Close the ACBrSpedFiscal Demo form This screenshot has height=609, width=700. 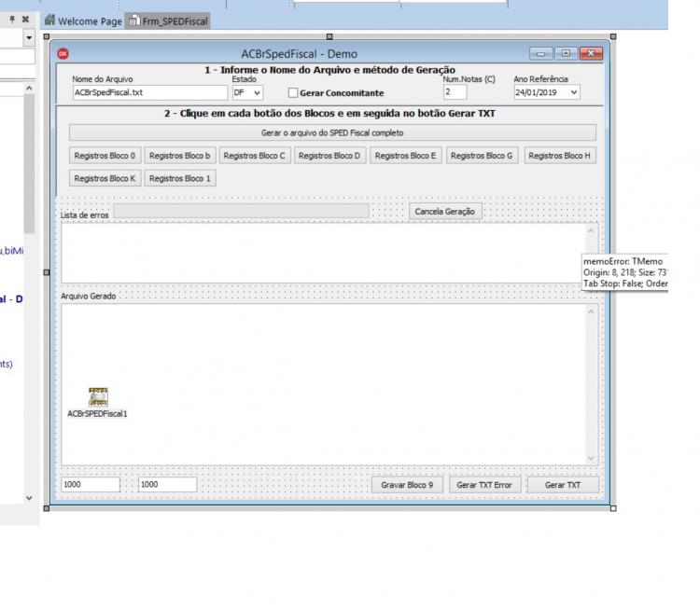point(591,53)
